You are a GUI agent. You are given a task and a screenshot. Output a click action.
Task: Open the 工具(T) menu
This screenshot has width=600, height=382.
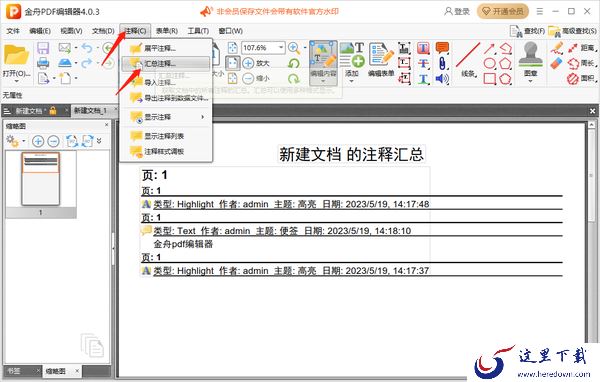[198, 31]
